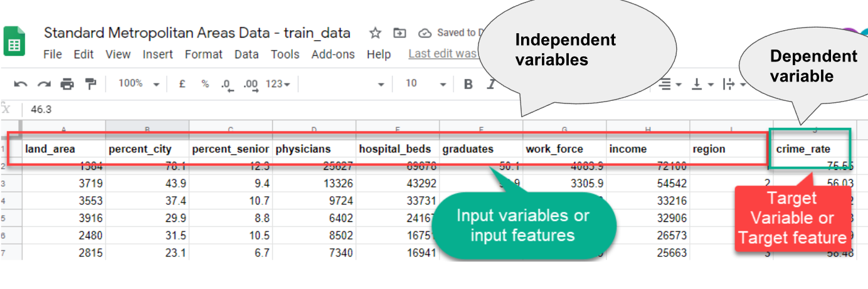Select the graduates header cell
This screenshot has width=868, height=289.
481,149
